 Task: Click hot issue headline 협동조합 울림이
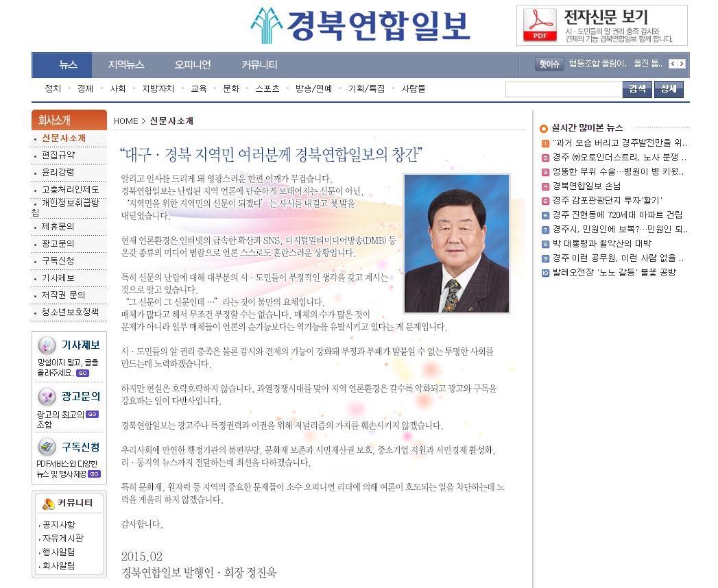(597, 64)
